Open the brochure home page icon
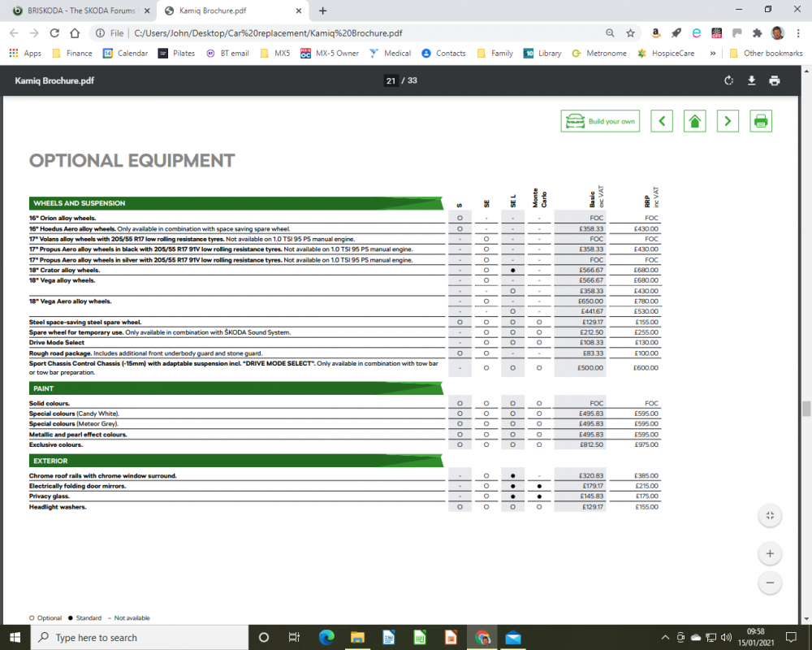 694,121
